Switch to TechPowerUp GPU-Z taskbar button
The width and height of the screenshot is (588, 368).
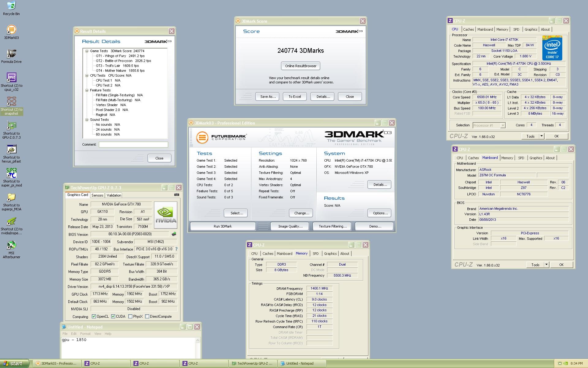pos(253,363)
